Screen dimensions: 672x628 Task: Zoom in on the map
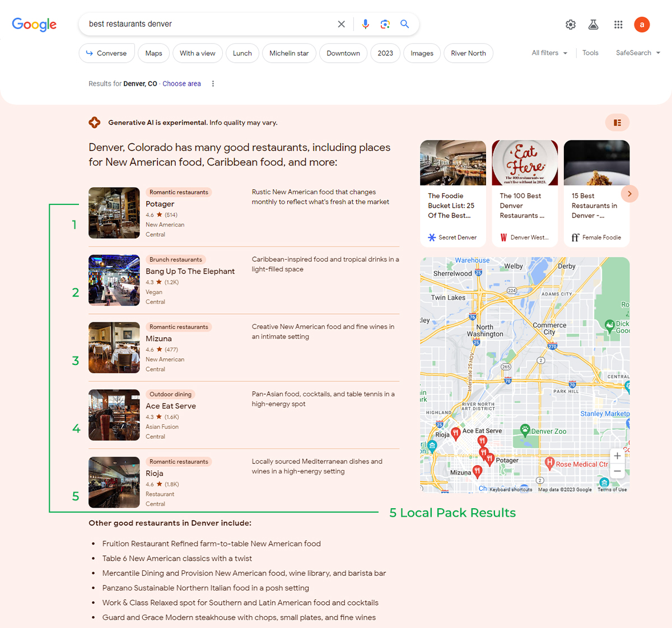617,456
